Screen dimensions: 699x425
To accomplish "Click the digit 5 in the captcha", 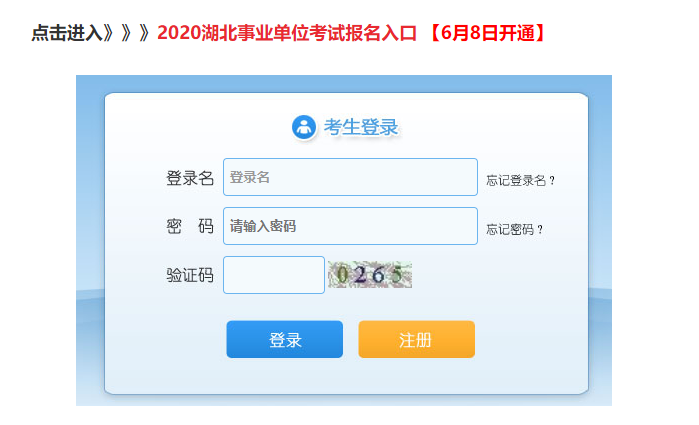I will pyautogui.click(x=397, y=273).
